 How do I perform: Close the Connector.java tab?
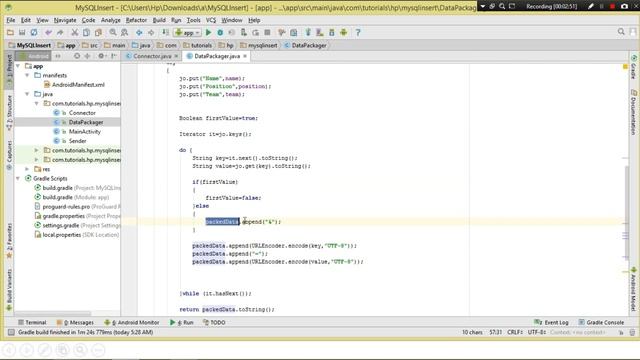[176, 56]
